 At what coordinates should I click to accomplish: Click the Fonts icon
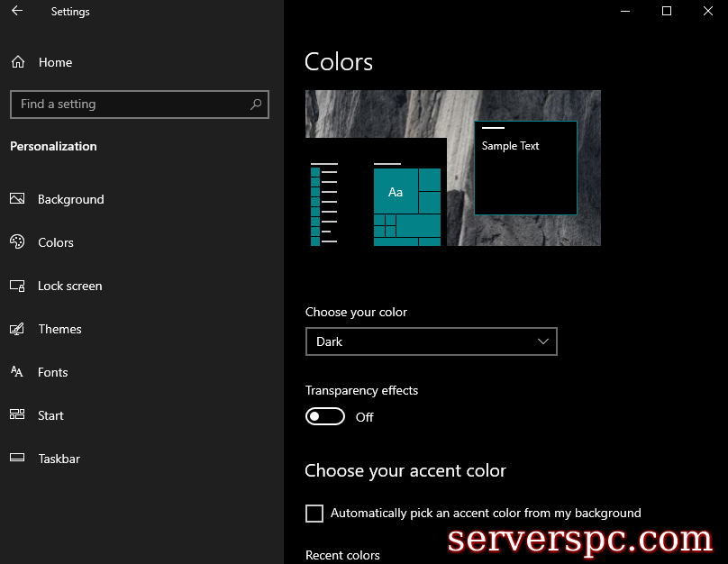17,372
